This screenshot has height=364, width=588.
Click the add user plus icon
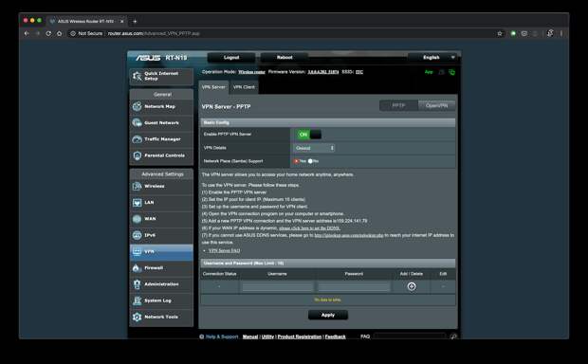tap(412, 286)
